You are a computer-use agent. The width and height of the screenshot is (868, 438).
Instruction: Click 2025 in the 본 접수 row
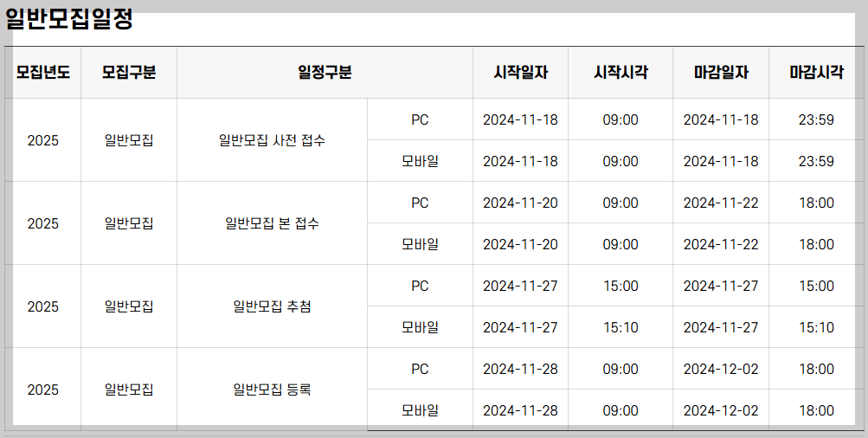(x=43, y=223)
